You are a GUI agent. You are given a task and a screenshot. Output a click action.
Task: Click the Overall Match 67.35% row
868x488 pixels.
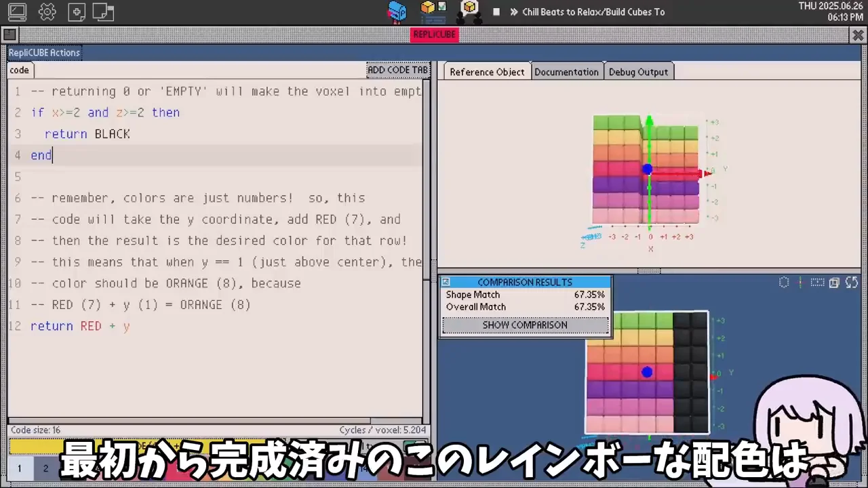(x=525, y=307)
